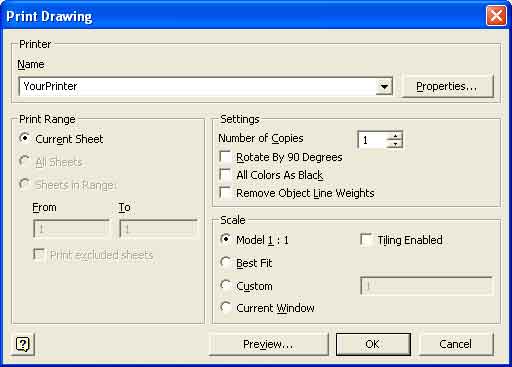512x367 pixels.
Task: Click the Number of Copies field
Action: point(373,140)
